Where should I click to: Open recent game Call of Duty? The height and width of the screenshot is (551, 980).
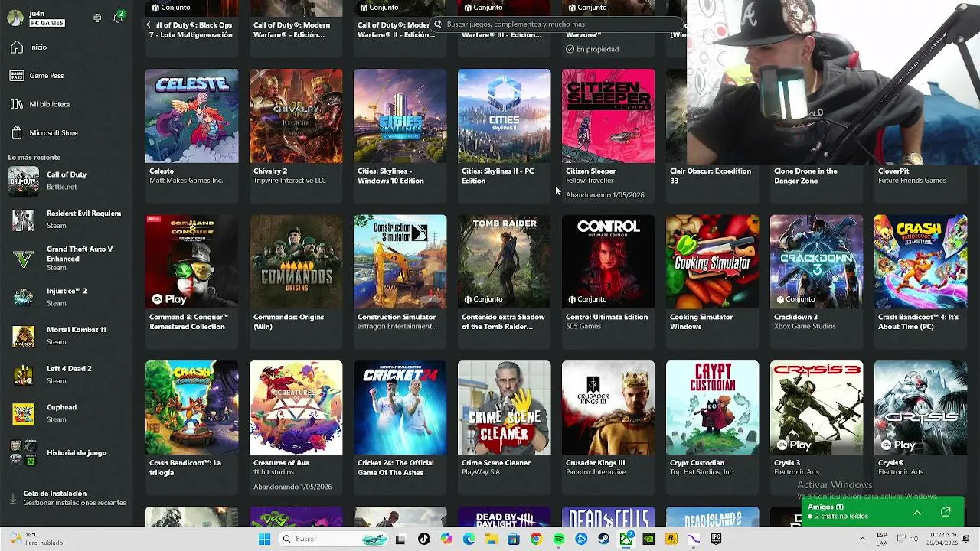click(x=66, y=181)
